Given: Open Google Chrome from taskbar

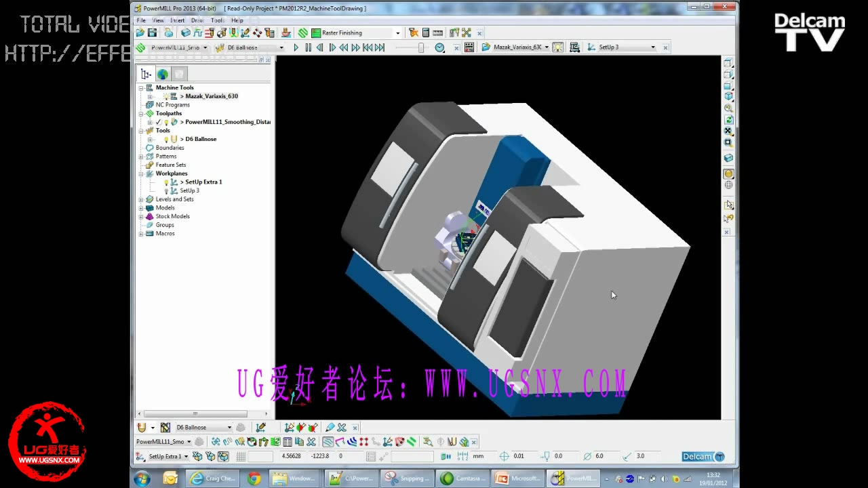Looking at the screenshot, I should 254,479.
